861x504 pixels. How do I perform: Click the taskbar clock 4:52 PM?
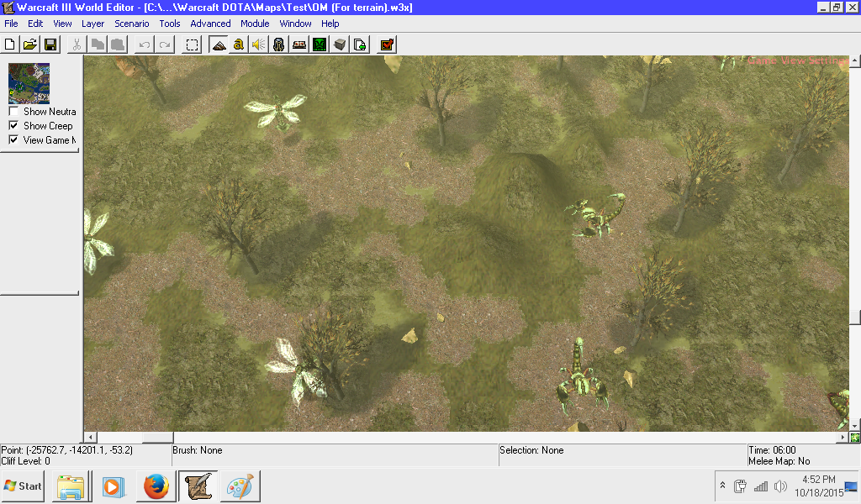(x=819, y=480)
